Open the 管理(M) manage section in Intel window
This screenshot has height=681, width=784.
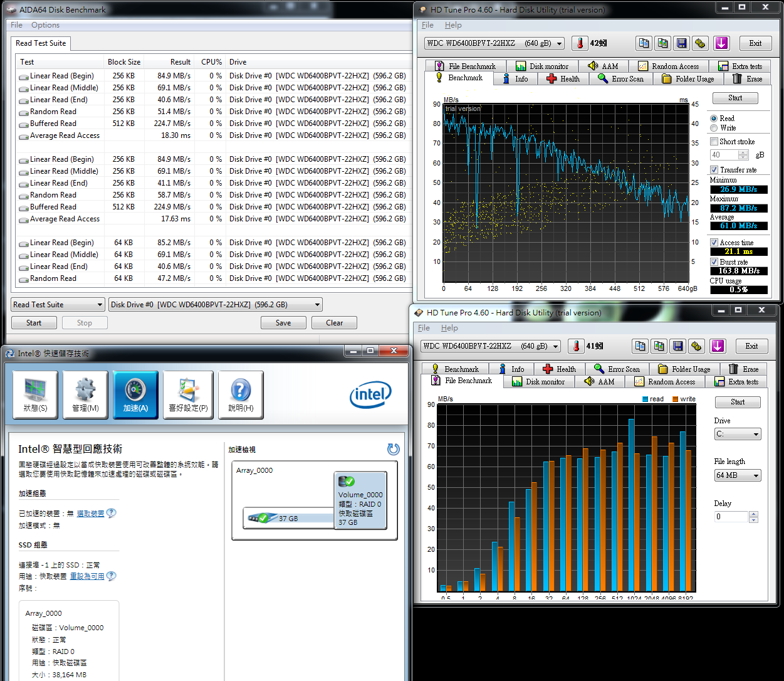(x=85, y=395)
